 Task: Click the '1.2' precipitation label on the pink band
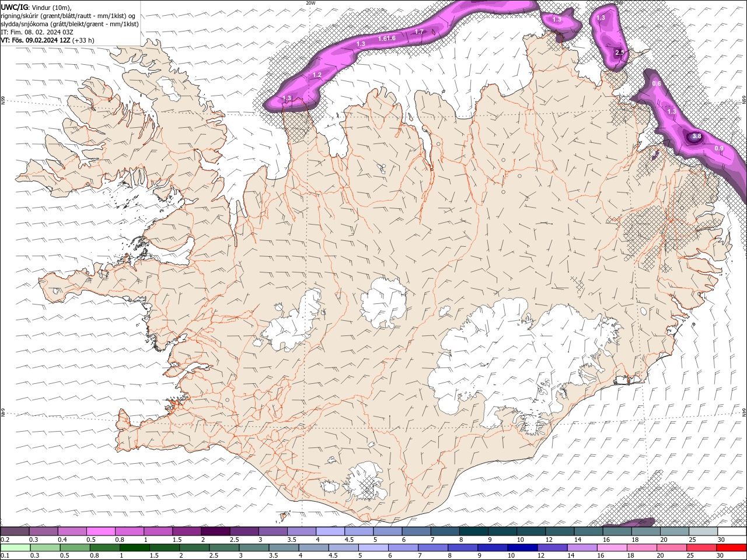click(317, 75)
